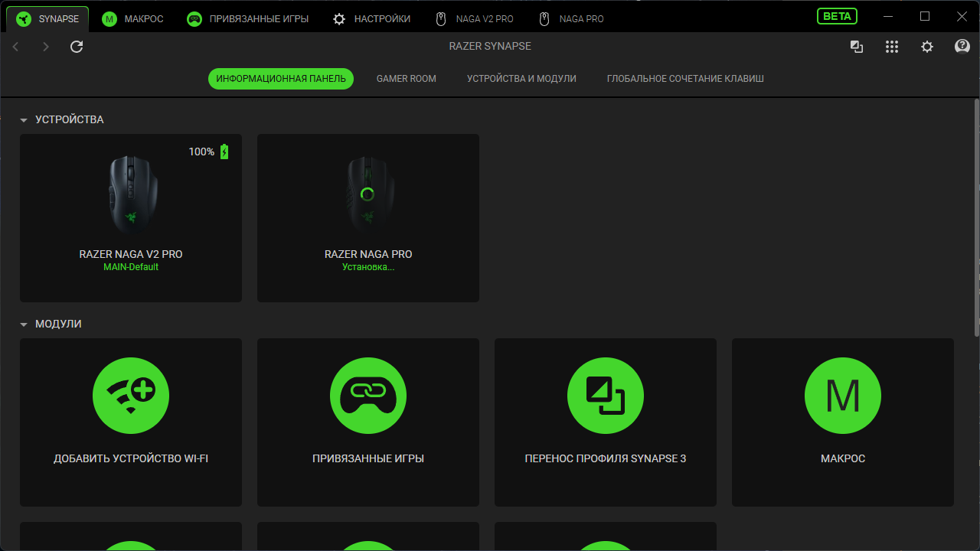Screen dimensions: 980x551
Task: Click the Add Wi-Fi device green icon
Action: (x=131, y=396)
